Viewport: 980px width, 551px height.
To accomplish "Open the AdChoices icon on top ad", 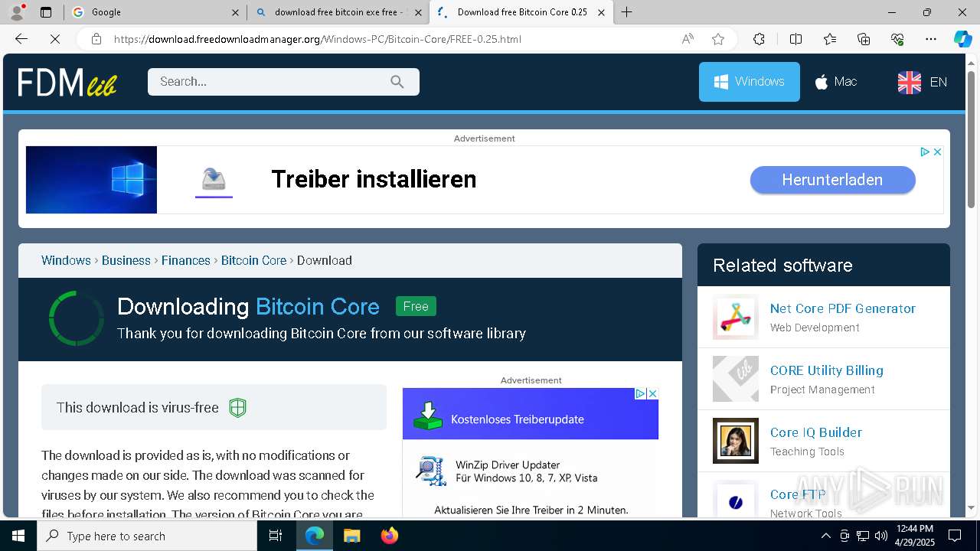I will point(925,152).
